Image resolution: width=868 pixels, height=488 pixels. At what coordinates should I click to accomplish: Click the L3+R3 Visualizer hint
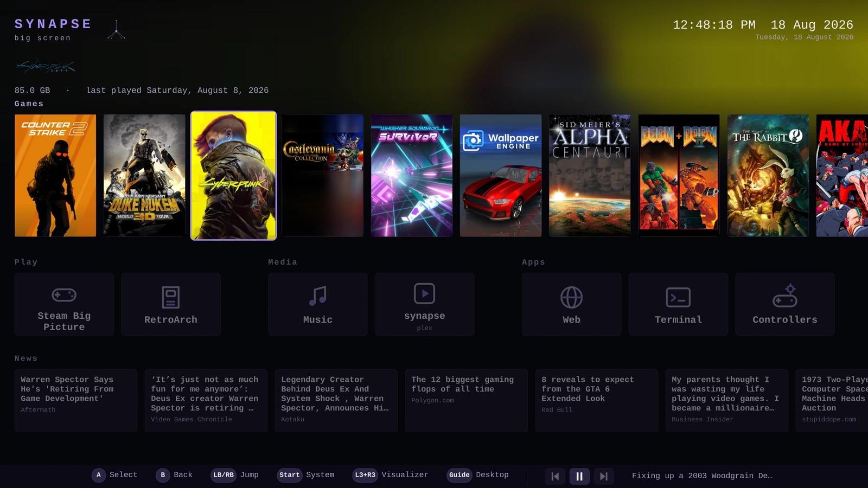[x=390, y=475]
